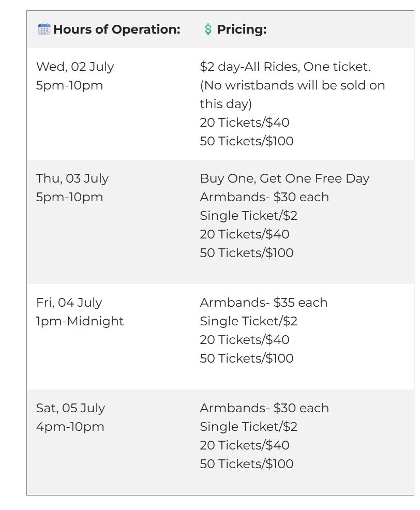This screenshot has width=420, height=510.
Task: Click the $2 day-All Rides line
Action: [x=286, y=67]
